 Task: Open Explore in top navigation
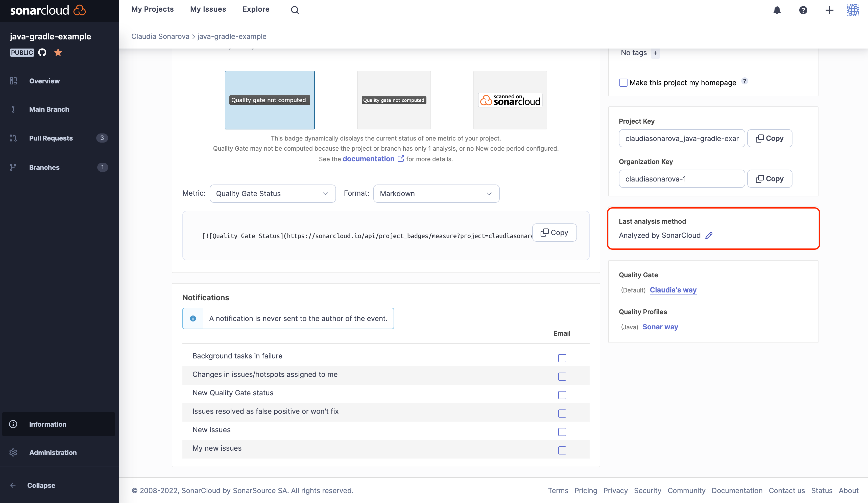tap(256, 9)
